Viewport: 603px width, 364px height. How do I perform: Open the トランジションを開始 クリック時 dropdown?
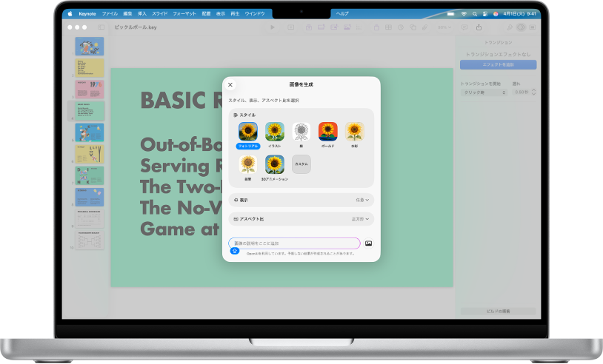[x=482, y=92]
